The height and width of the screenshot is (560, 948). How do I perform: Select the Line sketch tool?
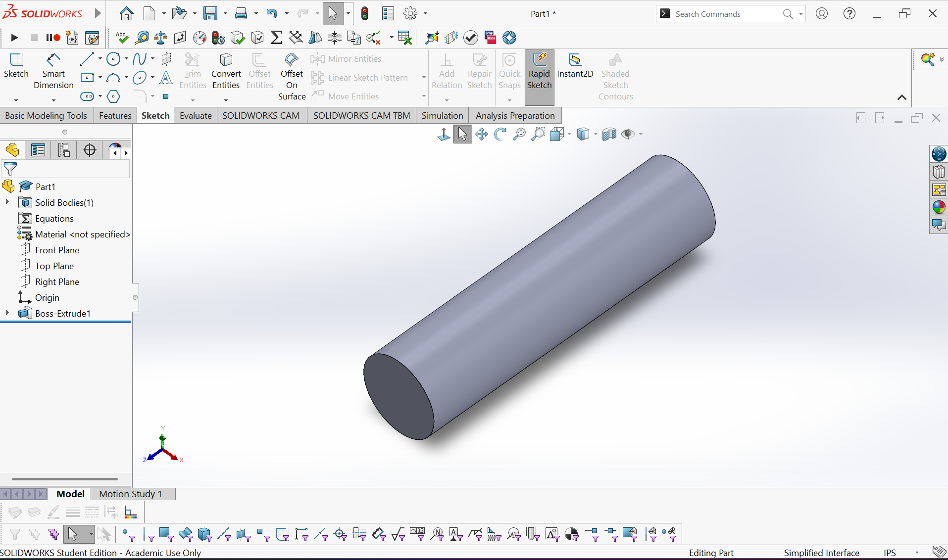(87, 59)
